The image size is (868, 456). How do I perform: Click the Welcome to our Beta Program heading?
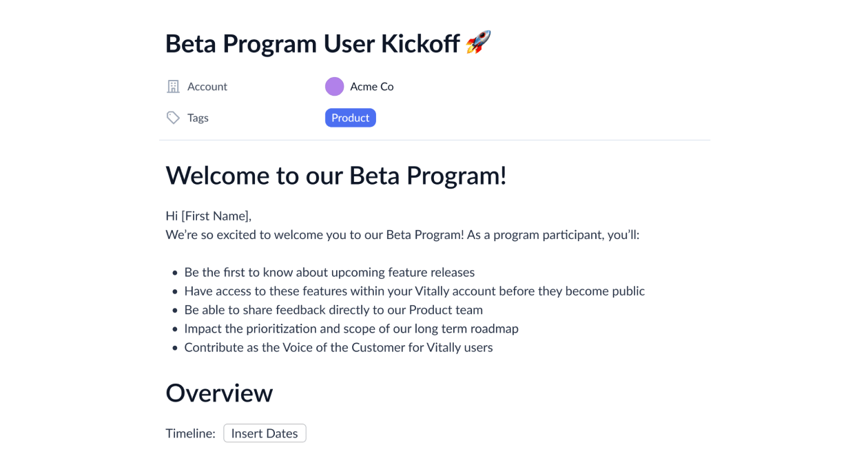336,176
